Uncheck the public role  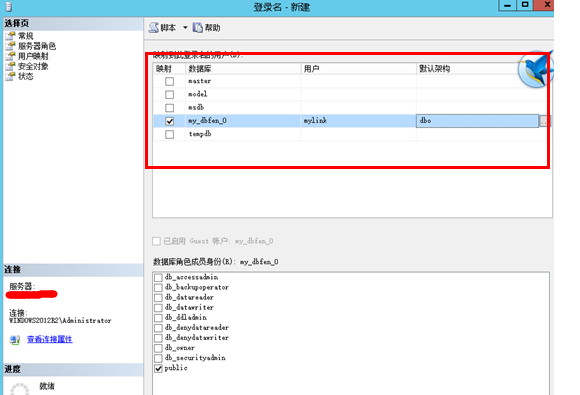158,368
